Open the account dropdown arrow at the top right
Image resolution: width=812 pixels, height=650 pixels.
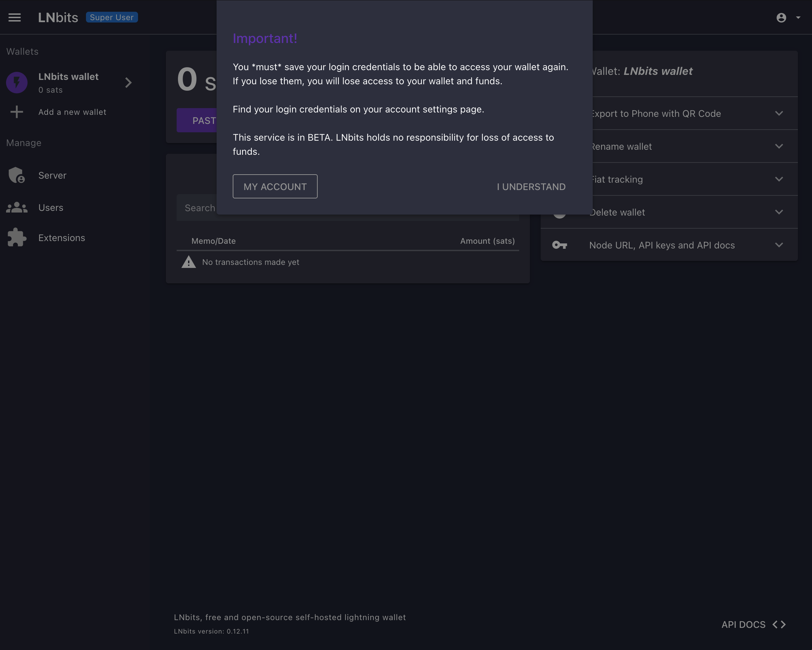coord(798,18)
